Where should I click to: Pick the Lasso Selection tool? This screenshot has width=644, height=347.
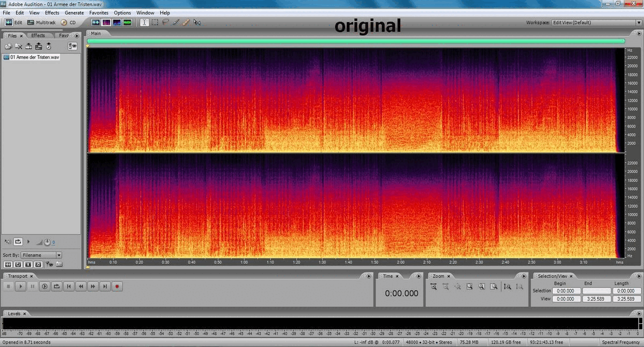(165, 23)
